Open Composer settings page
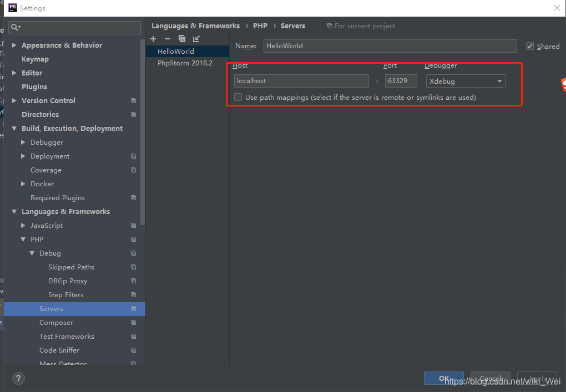The height and width of the screenshot is (392, 566). tap(56, 323)
